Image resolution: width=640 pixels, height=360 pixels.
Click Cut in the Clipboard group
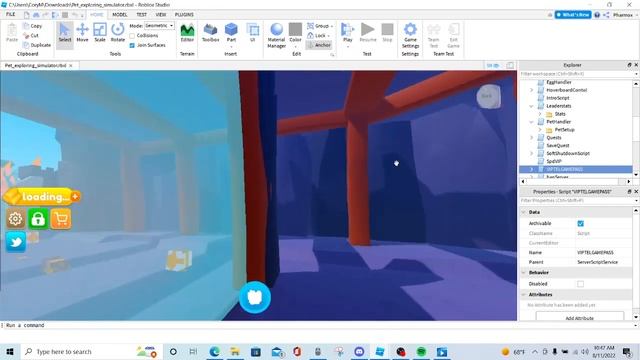coord(31,36)
